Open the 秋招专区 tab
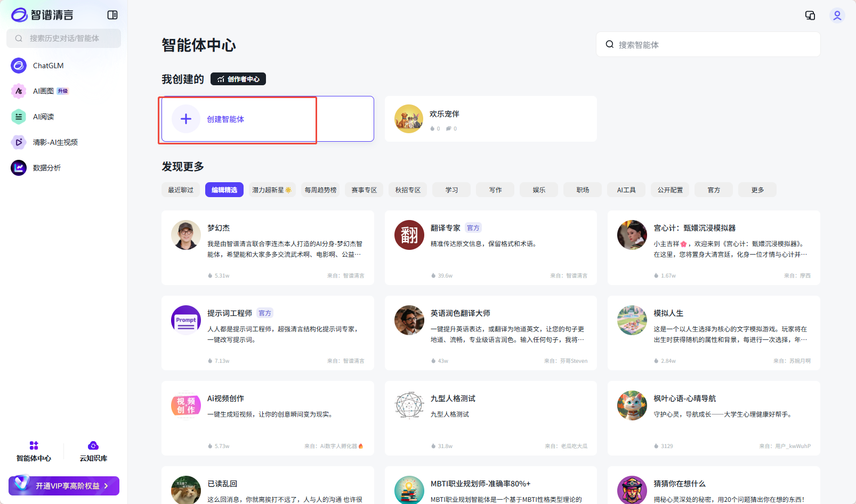856x504 pixels. (408, 190)
